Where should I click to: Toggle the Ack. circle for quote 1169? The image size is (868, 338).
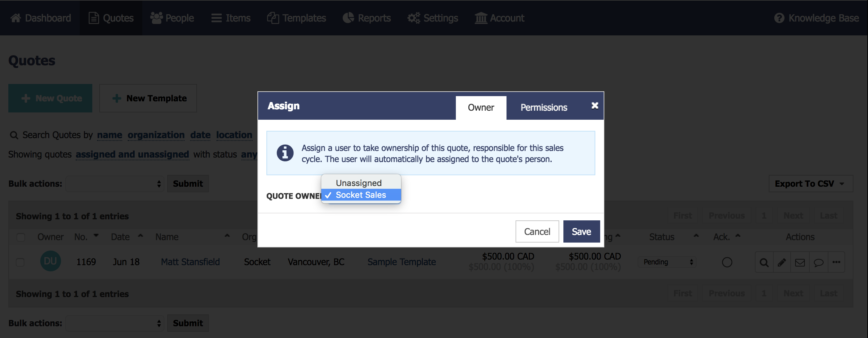click(727, 262)
